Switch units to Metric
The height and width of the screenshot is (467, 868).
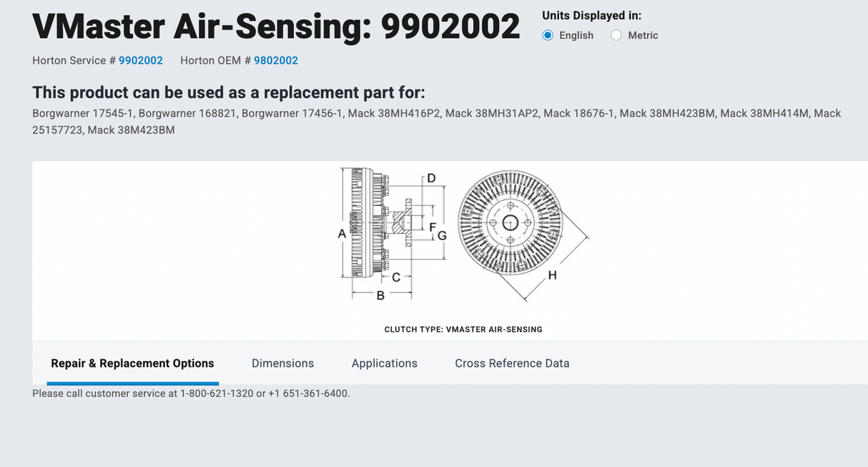tap(616, 35)
